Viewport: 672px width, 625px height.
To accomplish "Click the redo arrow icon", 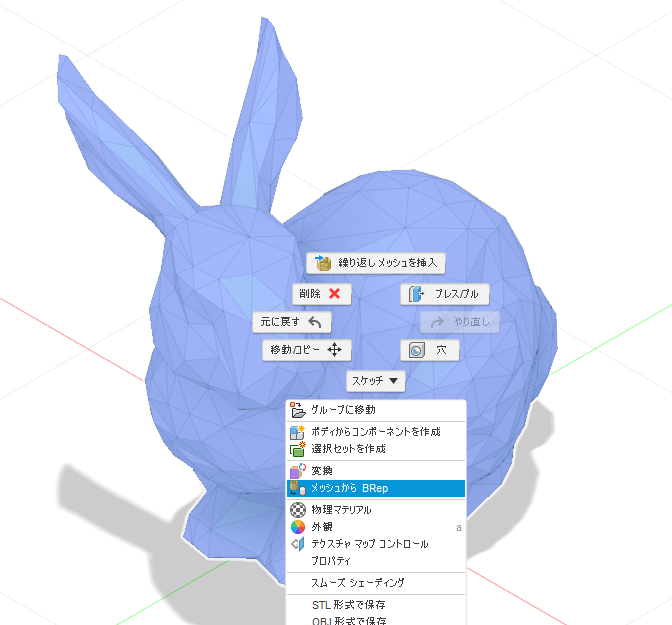I will pyautogui.click(x=437, y=322).
